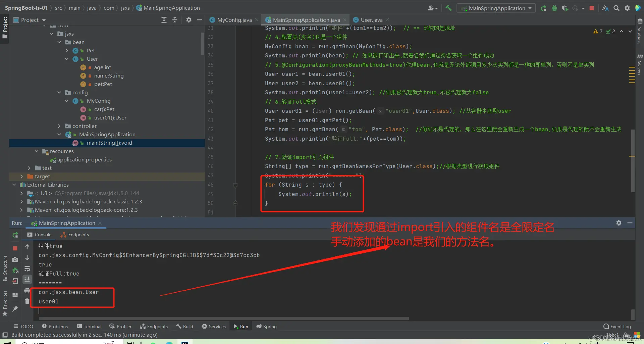This screenshot has height=344, width=644.
Task: Go to next highlighted error arrow
Action: (630, 31)
